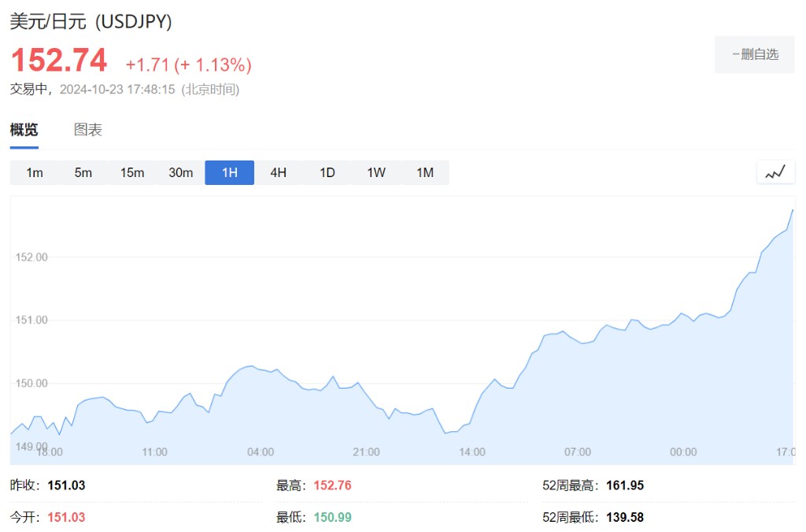Change chart to 4H interval

279,172
